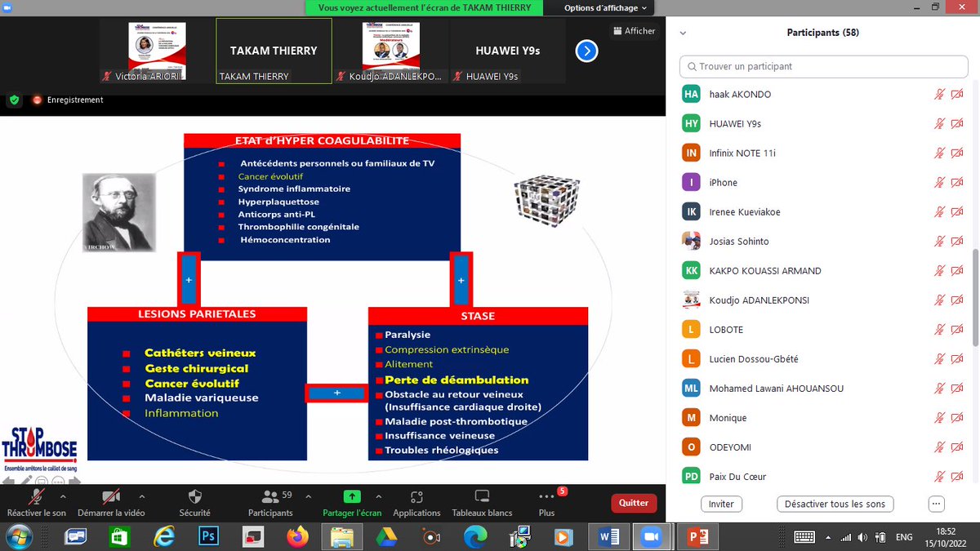
Task: Switch to PowerPoint in taskbar
Action: (x=698, y=536)
